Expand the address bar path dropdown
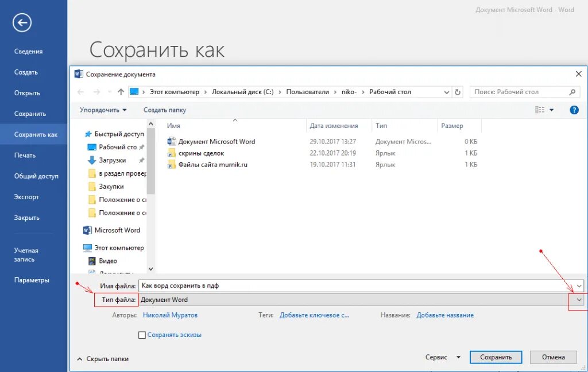588x372 pixels. click(x=447, y=92)
